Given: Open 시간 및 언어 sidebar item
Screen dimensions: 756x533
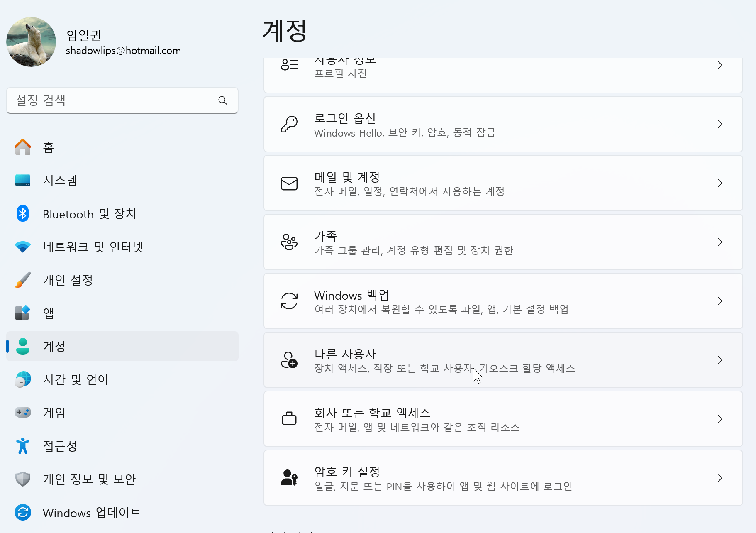Looking at the screenshot, I should coord(122,379).
